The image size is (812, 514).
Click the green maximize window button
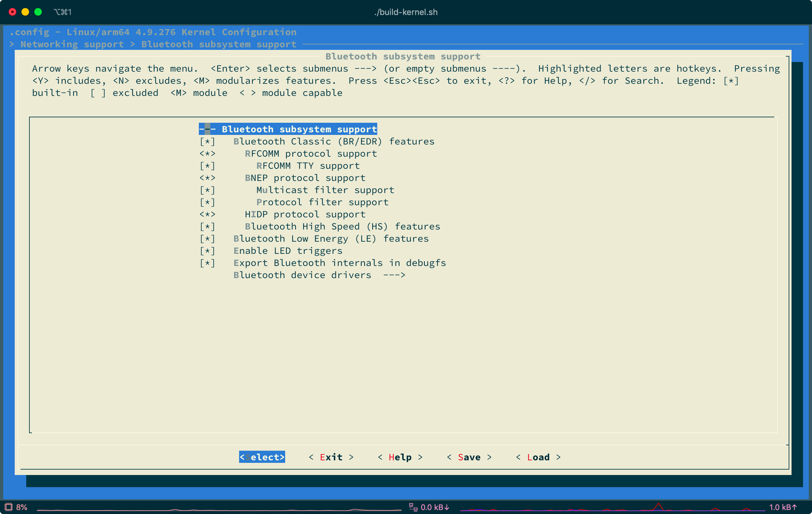tap(38, 12)
